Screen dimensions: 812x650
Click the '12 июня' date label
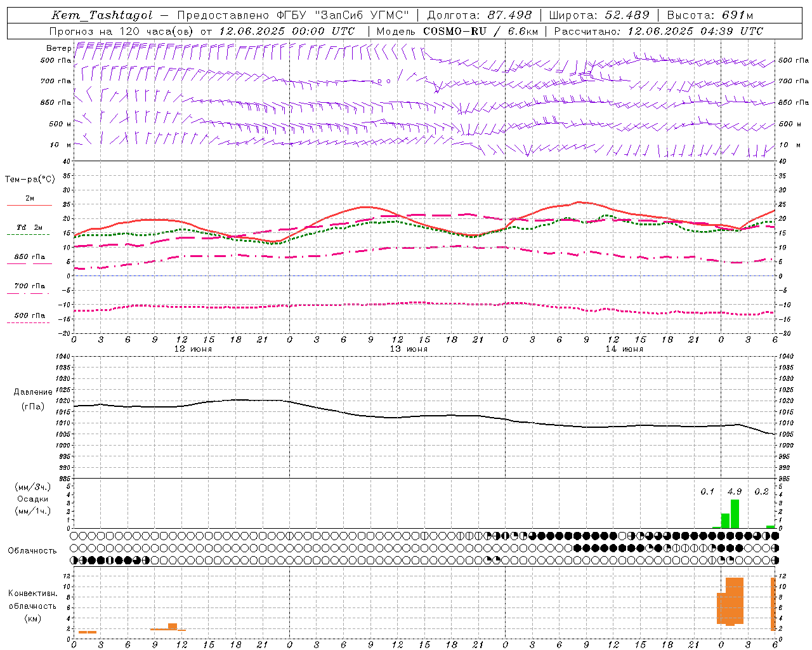click(x=193, y=349)
